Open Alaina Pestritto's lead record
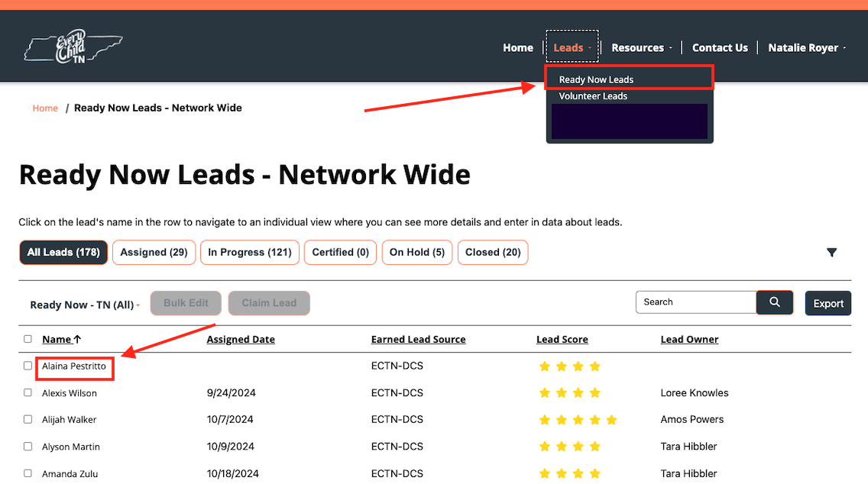 click(73, 366)
